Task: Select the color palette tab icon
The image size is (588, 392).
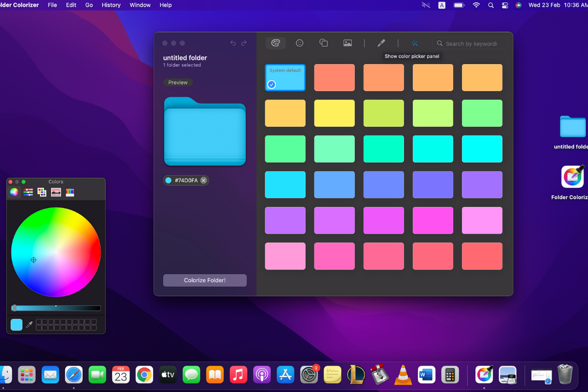Action: pyautogui.click(x=275, y=43)
